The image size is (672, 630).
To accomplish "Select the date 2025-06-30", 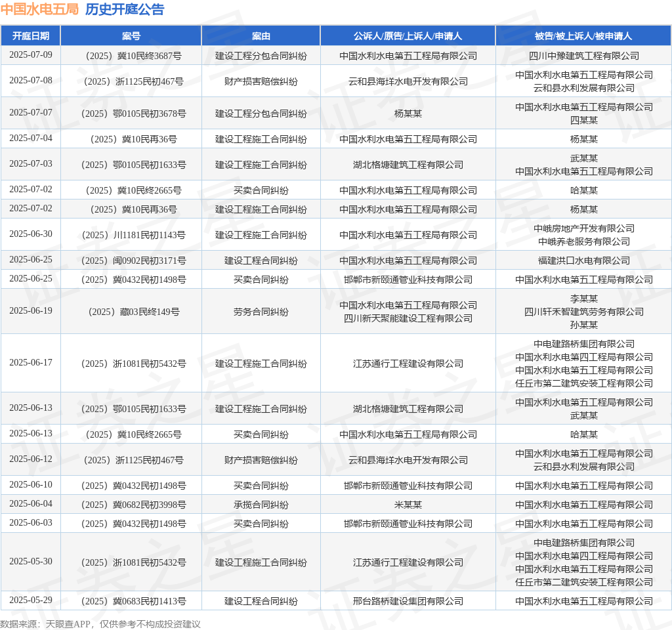I will click(x=30, y=234).
